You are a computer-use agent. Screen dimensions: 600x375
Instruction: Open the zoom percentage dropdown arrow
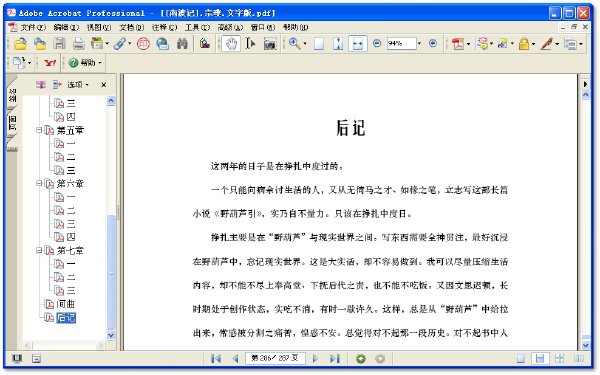click(419, 44)
